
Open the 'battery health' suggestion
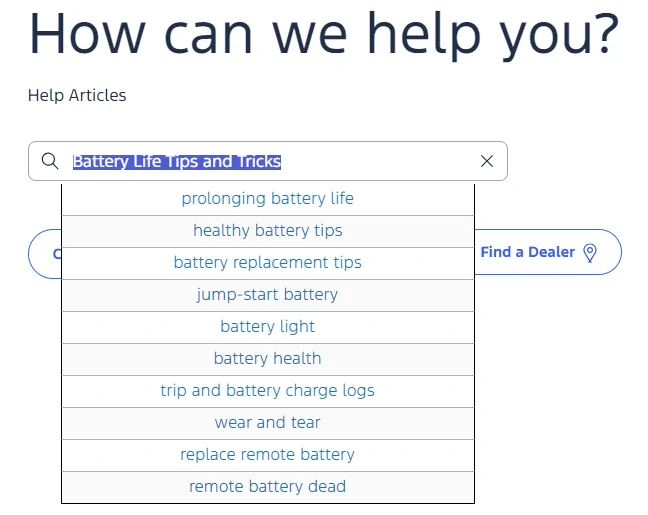coord(267,359)
